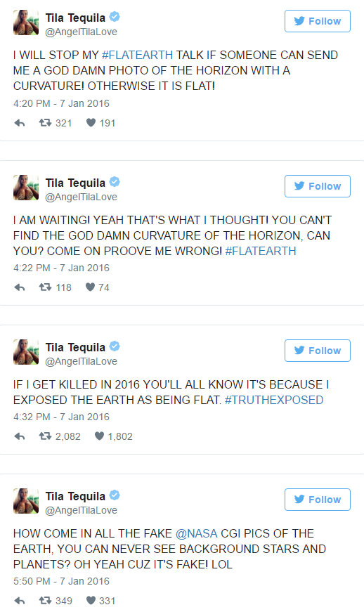Open the 4:22 PM - 7 Jan 2016 timestamp

point(61,268)
